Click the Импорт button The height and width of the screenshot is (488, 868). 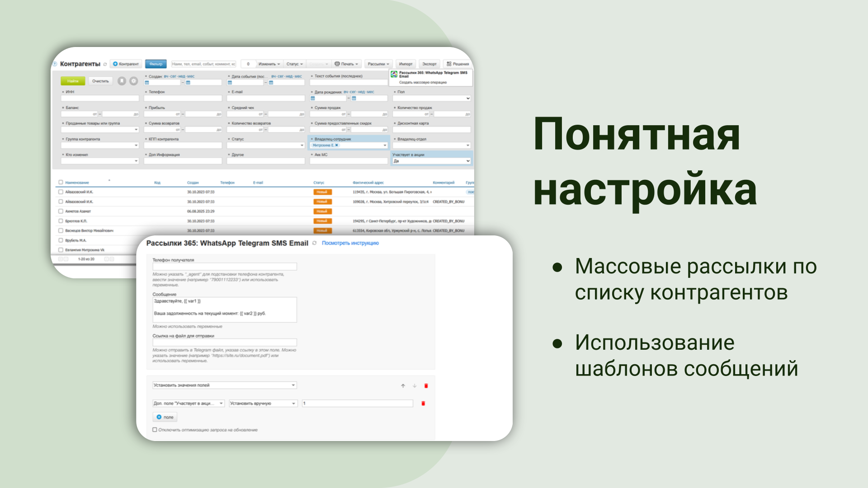(406, 64)
